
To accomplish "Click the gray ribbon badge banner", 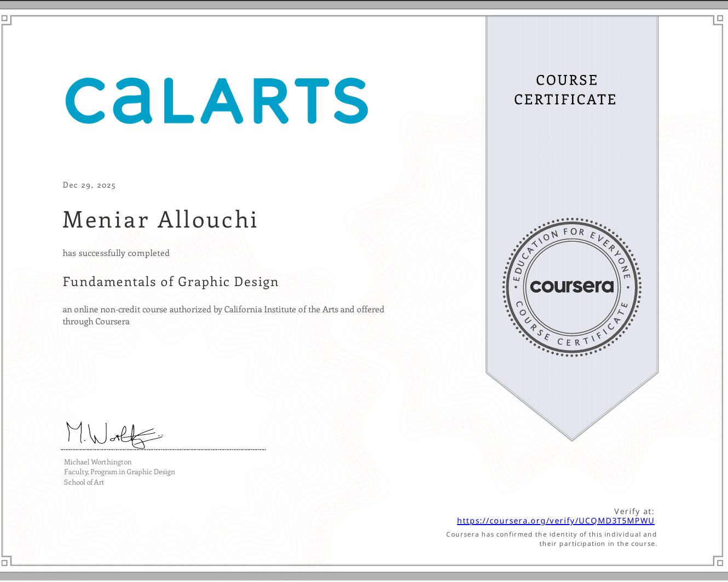I will (x=571, y=164).
